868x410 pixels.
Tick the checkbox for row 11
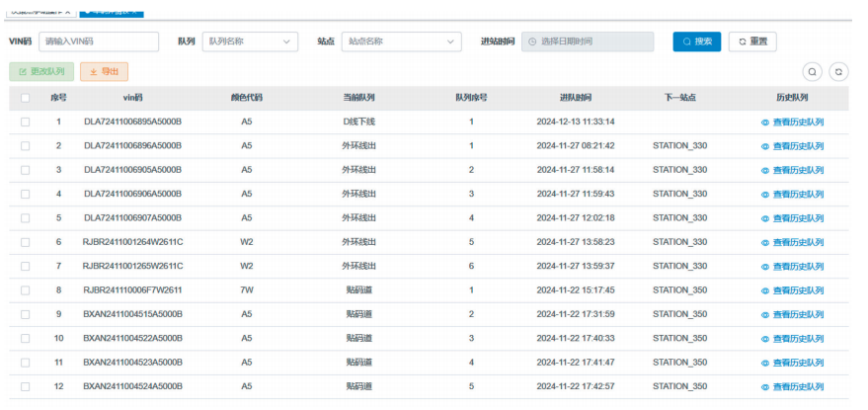(x=26, y=363)
